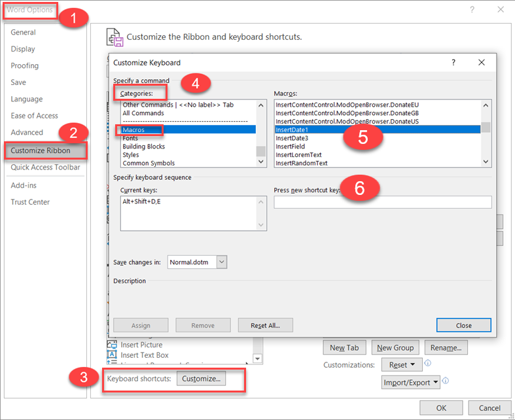Close the Customize Keyboard dialog via X

click(481, 62)
